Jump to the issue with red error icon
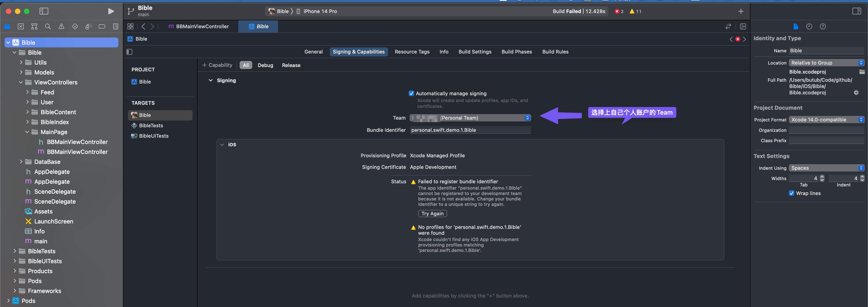 738,39
